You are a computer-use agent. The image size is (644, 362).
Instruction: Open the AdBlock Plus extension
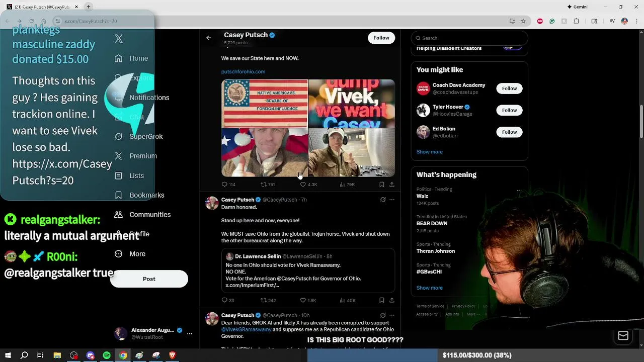tap(540, 21)
